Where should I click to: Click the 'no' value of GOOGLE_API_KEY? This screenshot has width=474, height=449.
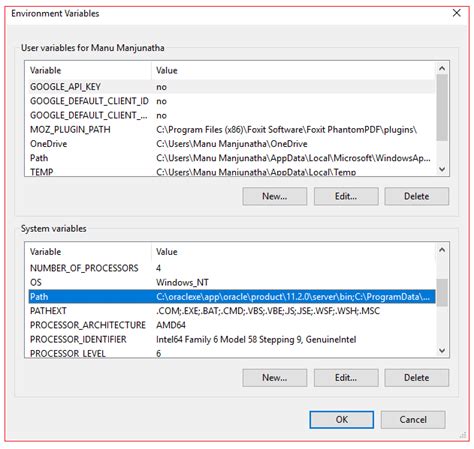click(x=161, y=87)
